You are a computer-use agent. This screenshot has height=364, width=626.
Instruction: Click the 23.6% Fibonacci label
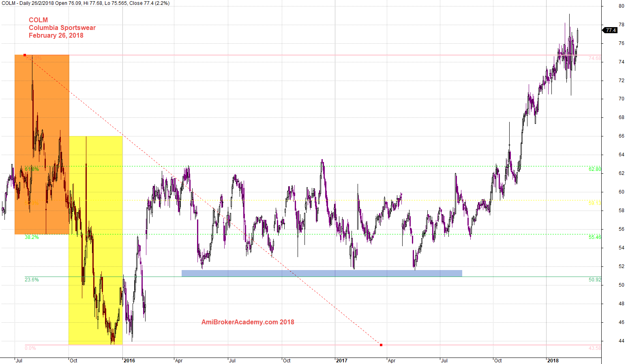coord(32,279)
